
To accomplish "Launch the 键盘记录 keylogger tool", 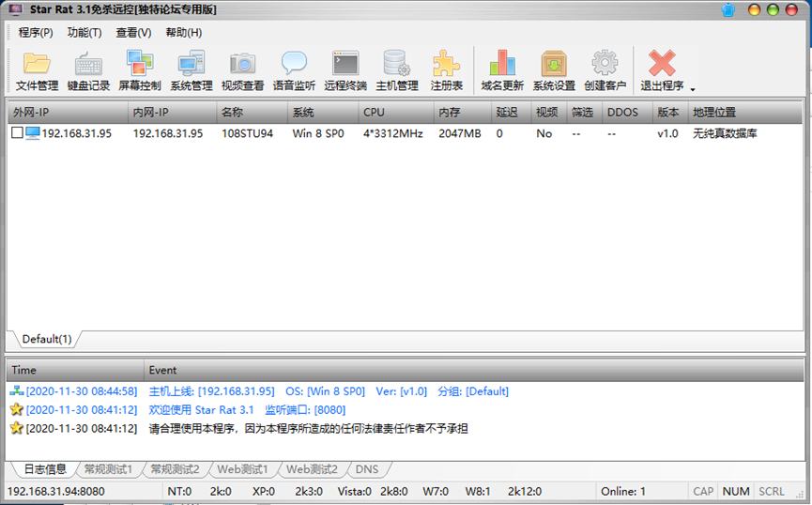I will [88, 70].
